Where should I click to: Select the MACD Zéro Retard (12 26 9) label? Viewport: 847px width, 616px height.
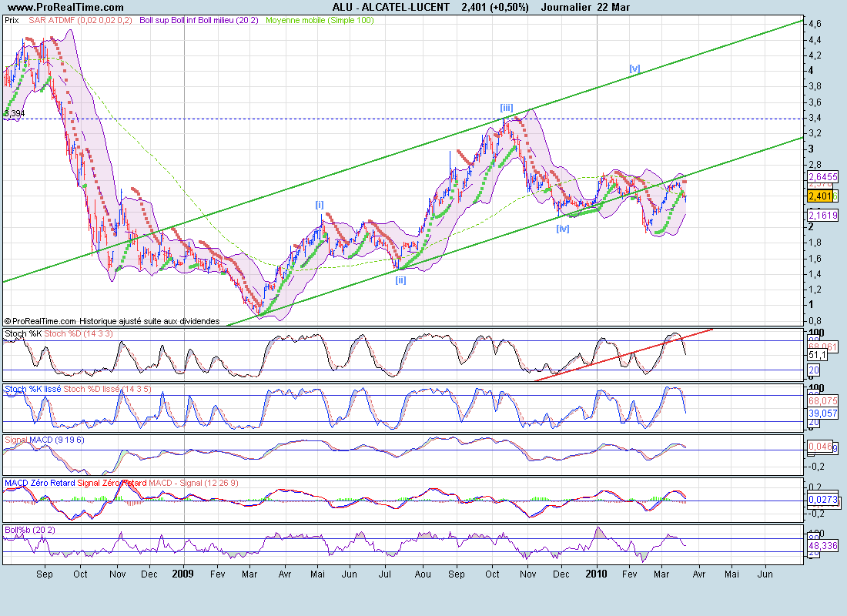click(x=122, y=483)
